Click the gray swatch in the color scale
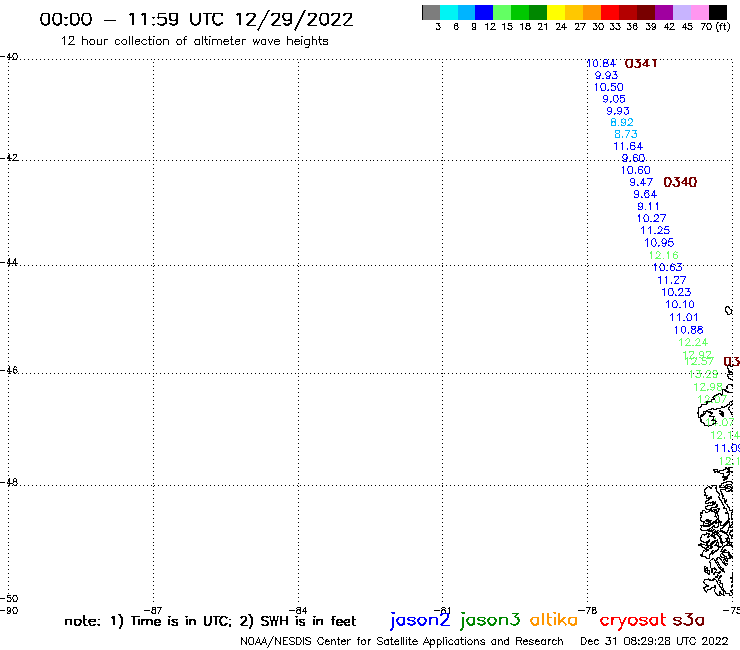 pos(431,12)
